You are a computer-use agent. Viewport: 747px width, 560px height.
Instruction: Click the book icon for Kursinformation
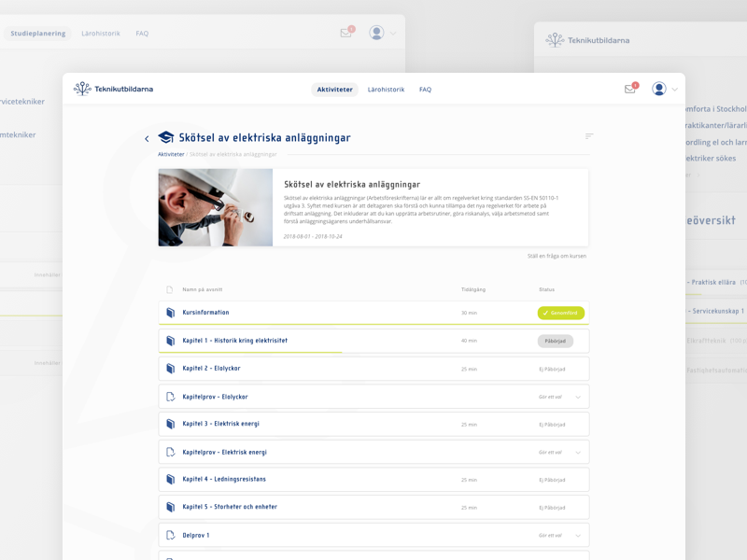click(170, 313)
